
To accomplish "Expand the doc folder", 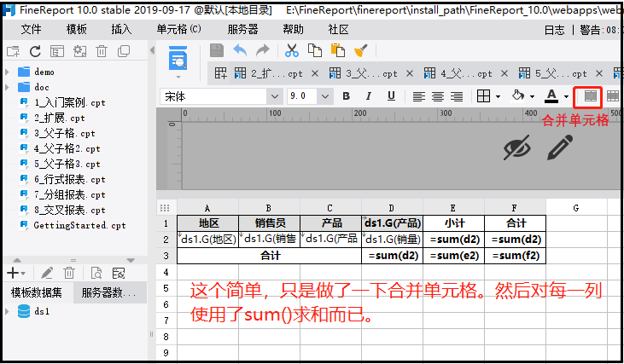I will coord(7,88).
